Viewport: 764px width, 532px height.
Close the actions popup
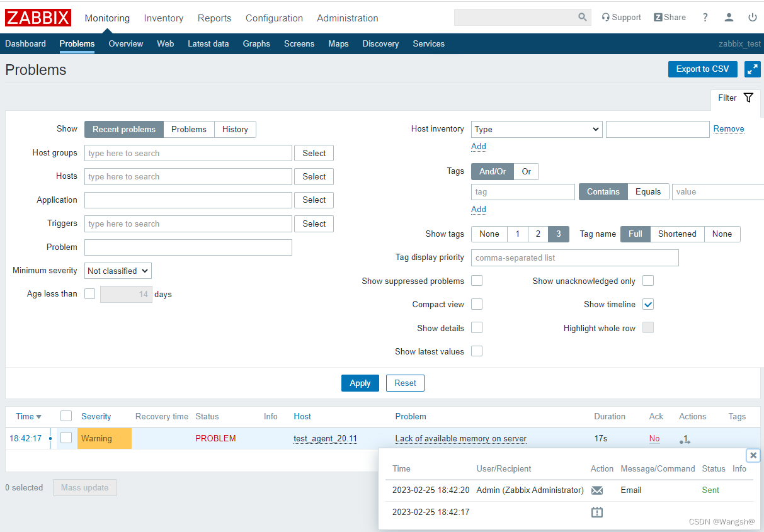click(x=753, y=455)
